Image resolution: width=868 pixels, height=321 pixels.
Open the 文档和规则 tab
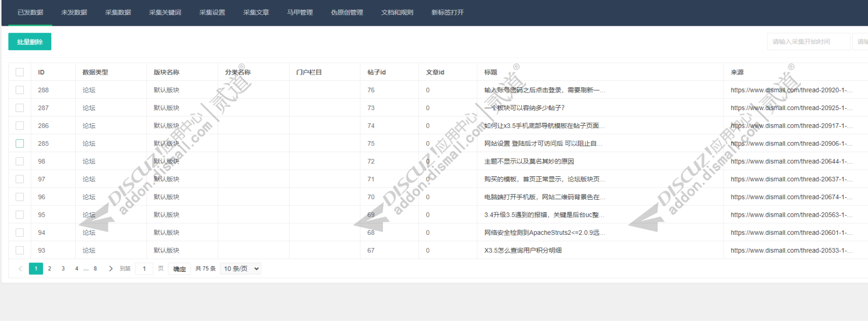397,12
